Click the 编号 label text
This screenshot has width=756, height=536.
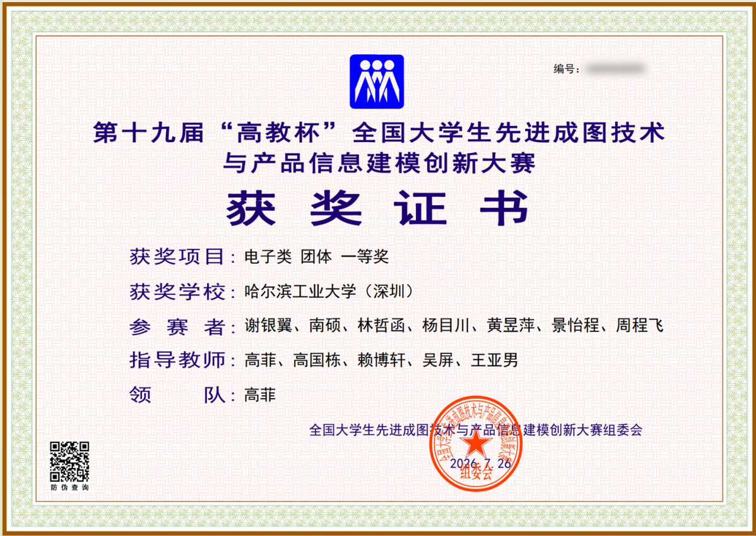[566, 69]
